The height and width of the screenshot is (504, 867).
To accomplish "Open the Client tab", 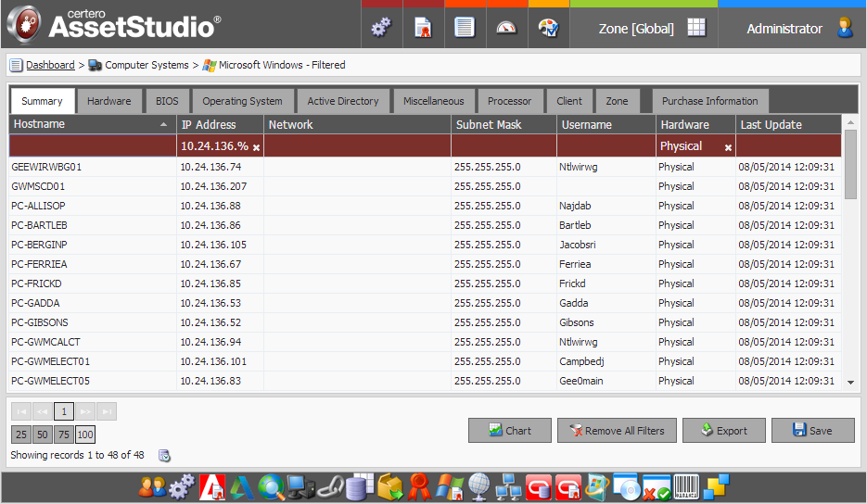I will click(x=569, y=101).
